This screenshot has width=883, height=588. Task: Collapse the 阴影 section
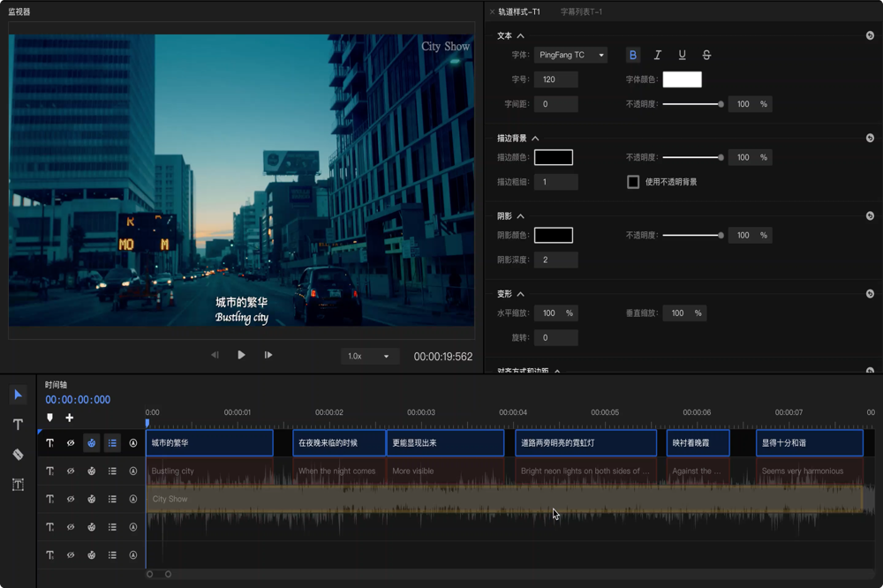(520, 216)
